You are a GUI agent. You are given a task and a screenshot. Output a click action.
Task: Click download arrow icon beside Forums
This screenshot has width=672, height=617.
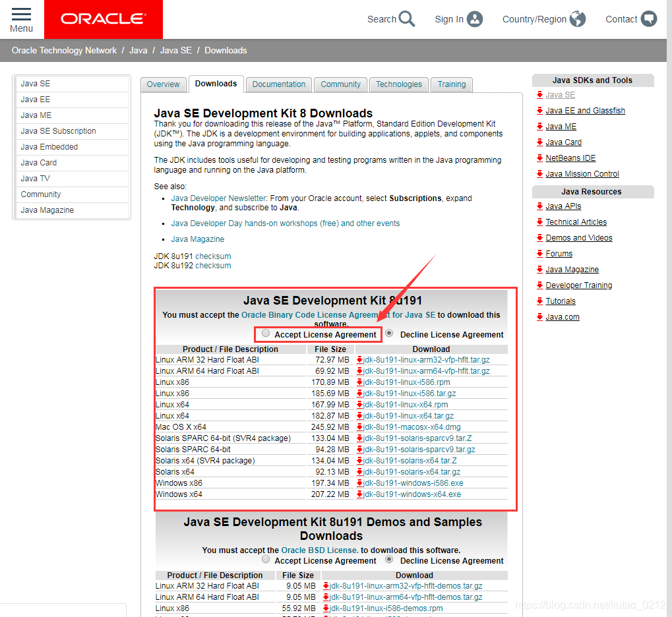pyautogui.click(x=539, y=254)
